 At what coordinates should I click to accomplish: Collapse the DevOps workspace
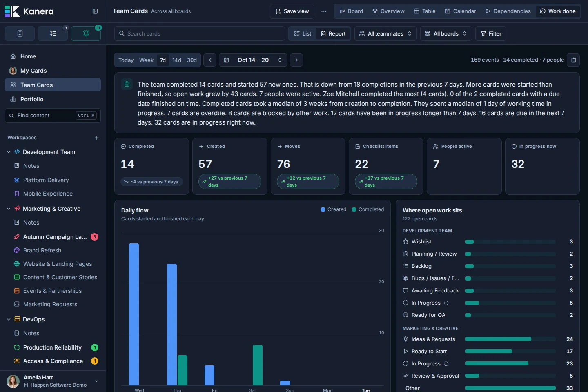pyautogui.click(x=9, y=319)
